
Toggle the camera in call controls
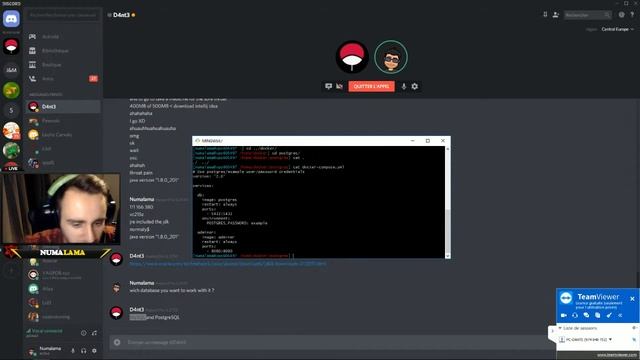coord(339,86)
